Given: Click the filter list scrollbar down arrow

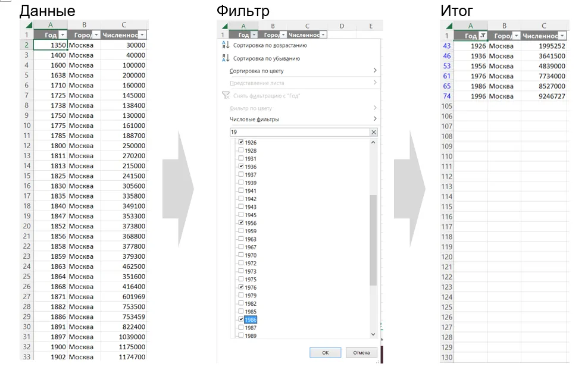Looking at the screenshot, I should [x=373, y=334].
